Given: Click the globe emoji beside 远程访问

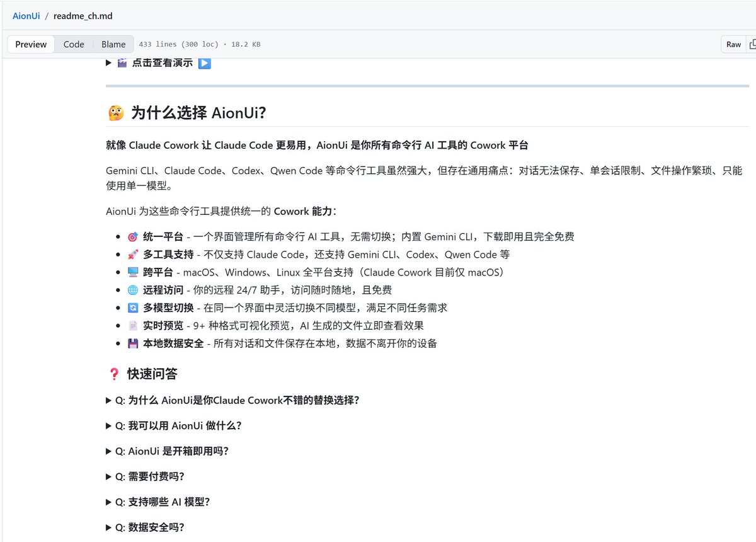Looking at the screenshot, I should (132, 290).
